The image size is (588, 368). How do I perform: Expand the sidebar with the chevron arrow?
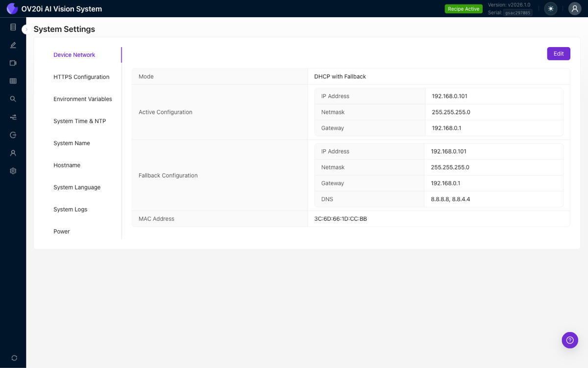26,29
